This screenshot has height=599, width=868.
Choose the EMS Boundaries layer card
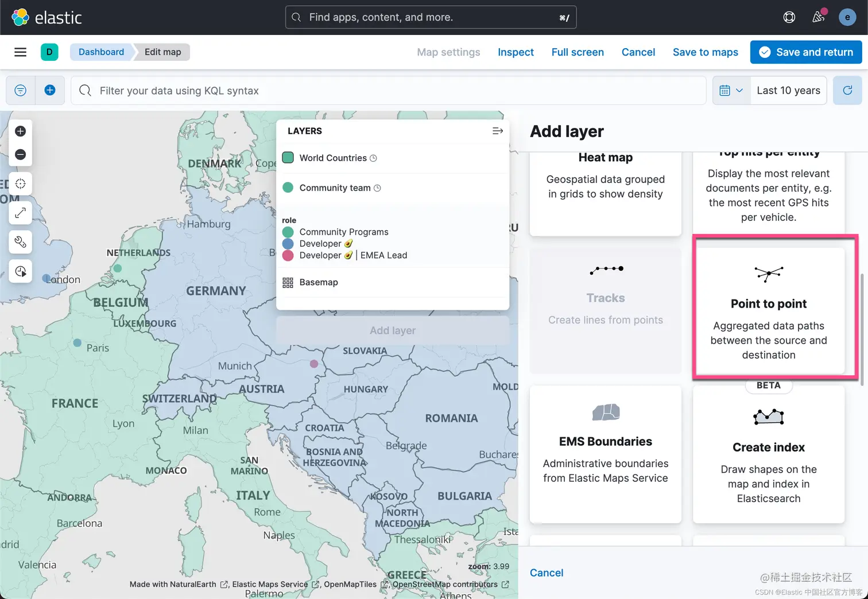coord(606,454)
